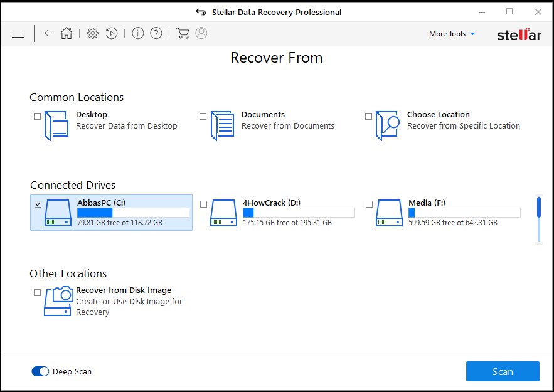Turn off the Deep Scan toggle
This screenshot has height=392, width=554.
40,371
